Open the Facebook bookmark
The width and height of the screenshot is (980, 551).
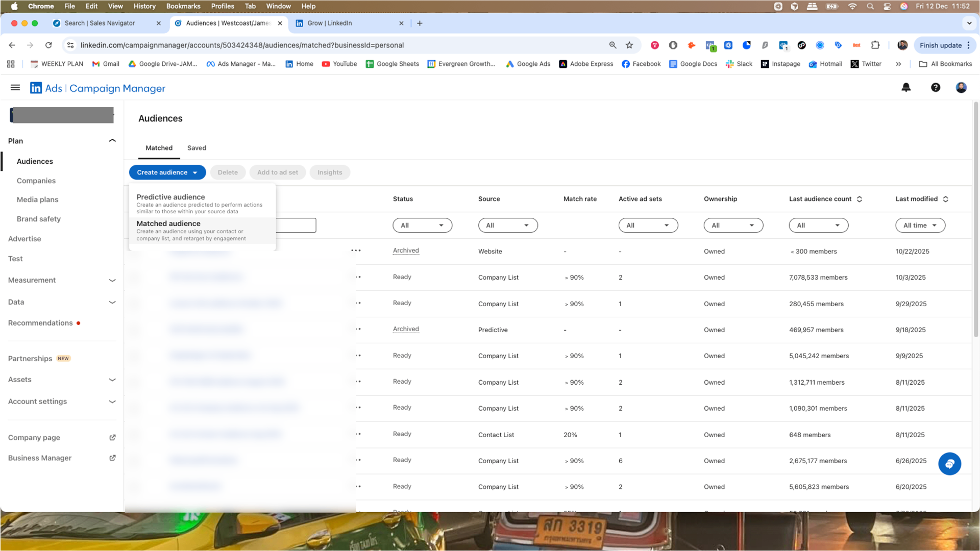(641, 64)
